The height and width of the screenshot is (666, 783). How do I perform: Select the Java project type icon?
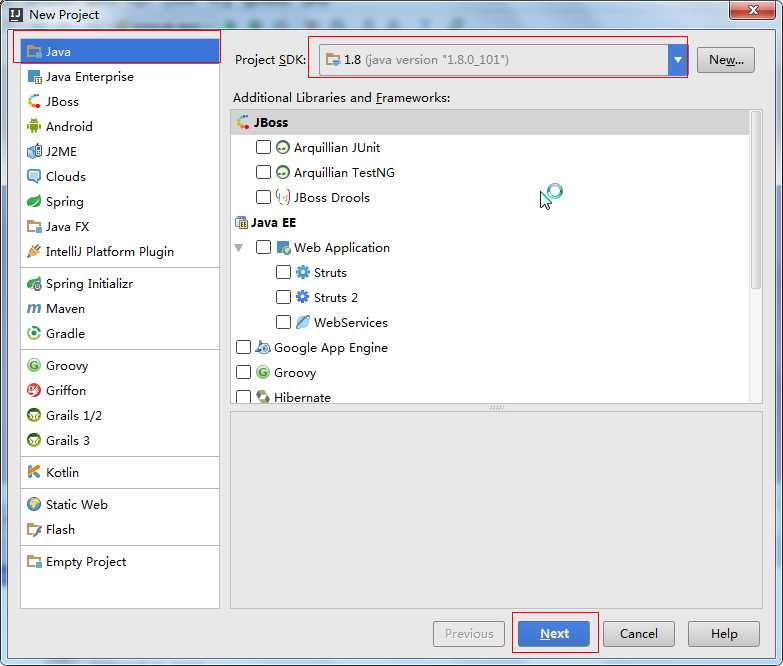(x=34, y=51)
